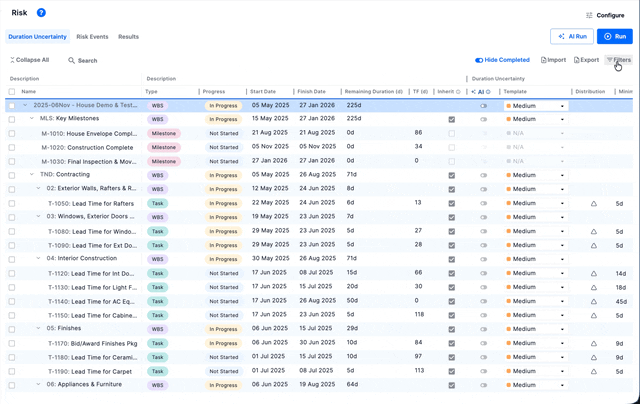Click the blue Run button

(615, 36)
